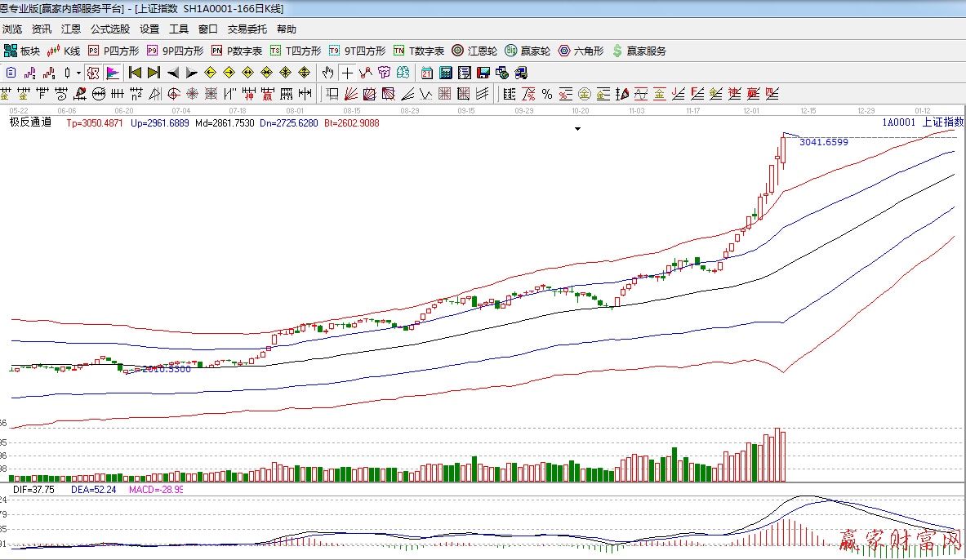Select the hand pan tool icon
This screenshot has width=966, height=560.
click(329, 72)
